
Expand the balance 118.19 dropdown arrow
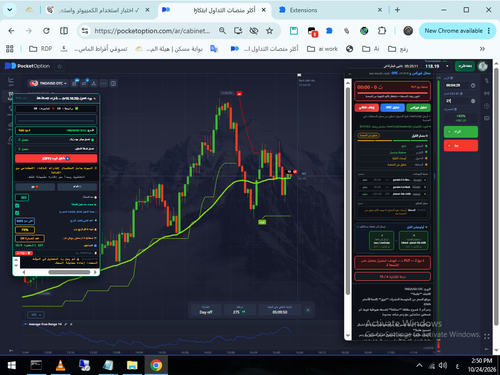(447, 66)
